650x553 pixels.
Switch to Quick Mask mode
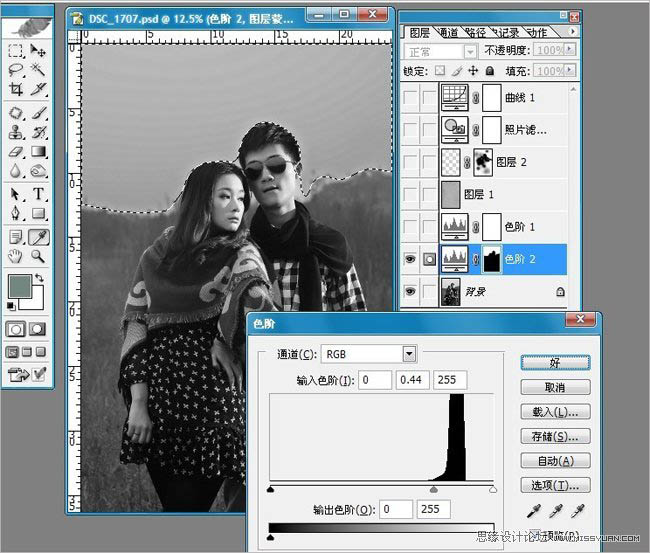tap(37, 329)
